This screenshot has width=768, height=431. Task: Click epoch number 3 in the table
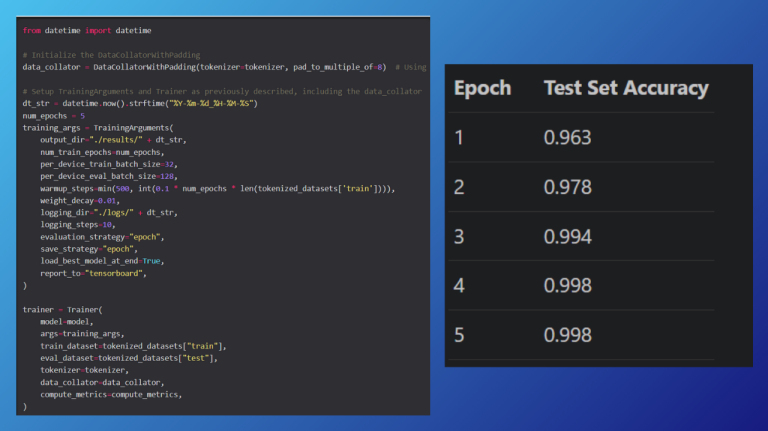[x=459, y=237]
